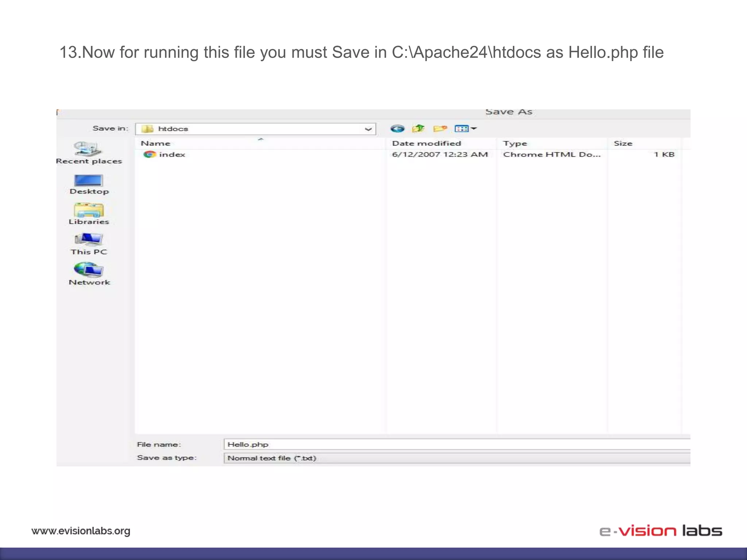Go up one folder level icon
747x560 pixels.
(x=418, y=128)
